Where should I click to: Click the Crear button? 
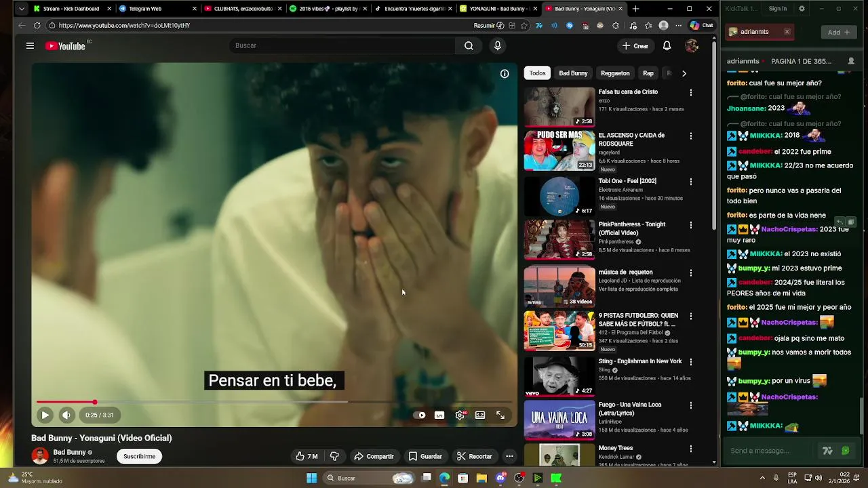(x=635, y=45)
